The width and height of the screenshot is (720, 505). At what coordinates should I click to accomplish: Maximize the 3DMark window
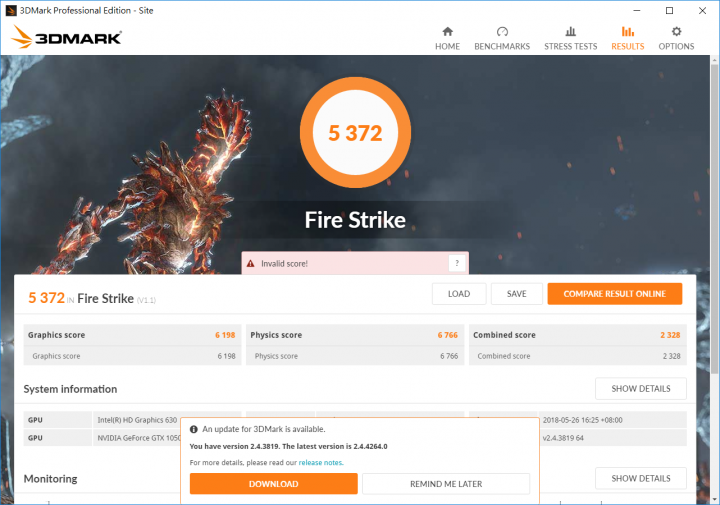pos(669,11)
